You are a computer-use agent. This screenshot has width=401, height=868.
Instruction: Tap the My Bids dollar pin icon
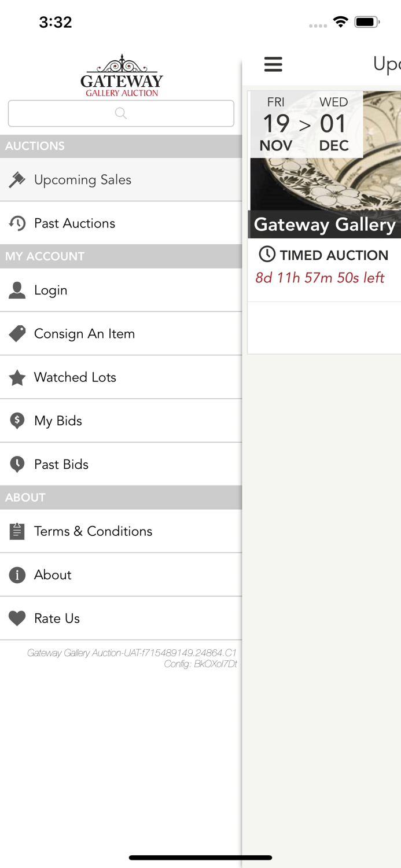coord(18,421)
